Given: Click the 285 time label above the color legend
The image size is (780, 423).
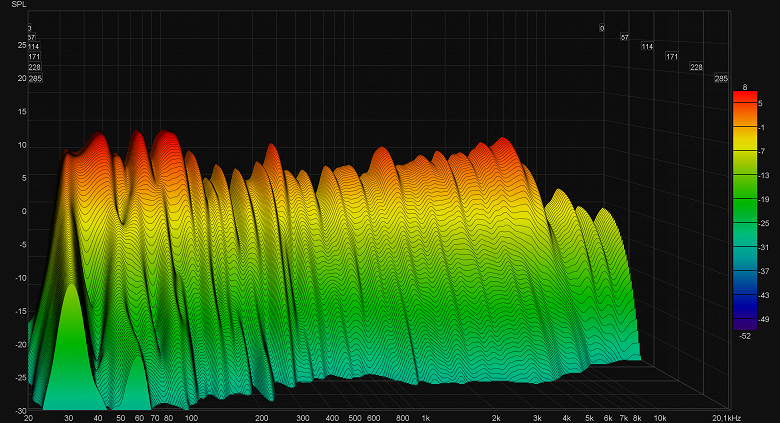Looking at the screenshot, I should click(720, 78).
